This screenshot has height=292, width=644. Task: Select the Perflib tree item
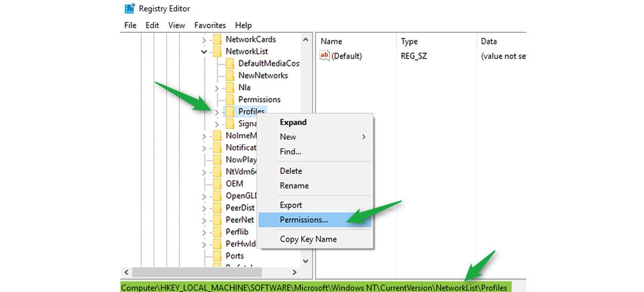(x=237, y=232)
